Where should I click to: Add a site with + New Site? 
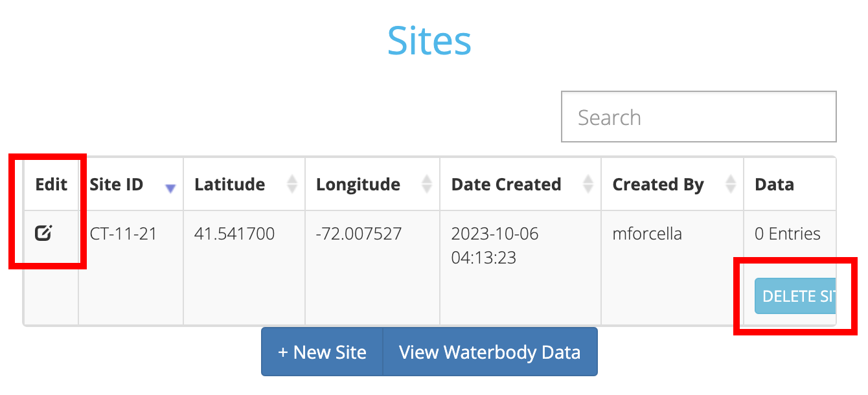(x=322, y=352)
